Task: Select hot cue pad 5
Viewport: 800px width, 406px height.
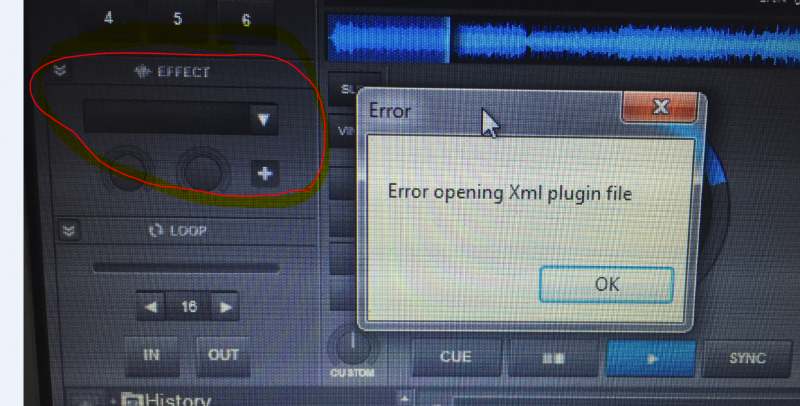Action: coord(177,19)
